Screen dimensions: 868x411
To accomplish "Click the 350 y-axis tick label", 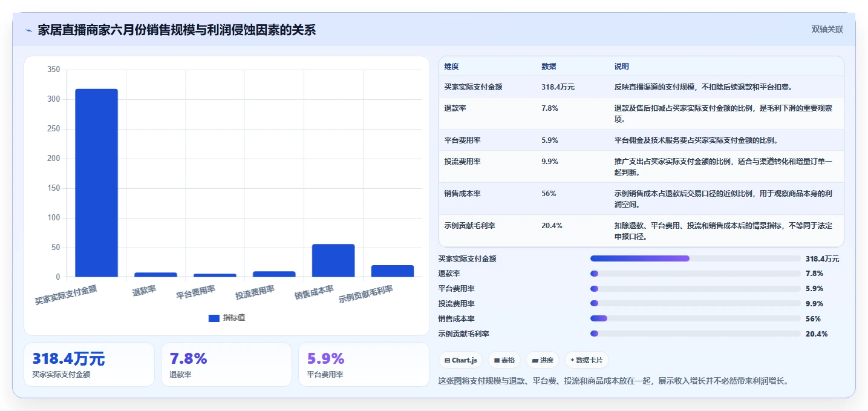I will click(x=53, y=70).
